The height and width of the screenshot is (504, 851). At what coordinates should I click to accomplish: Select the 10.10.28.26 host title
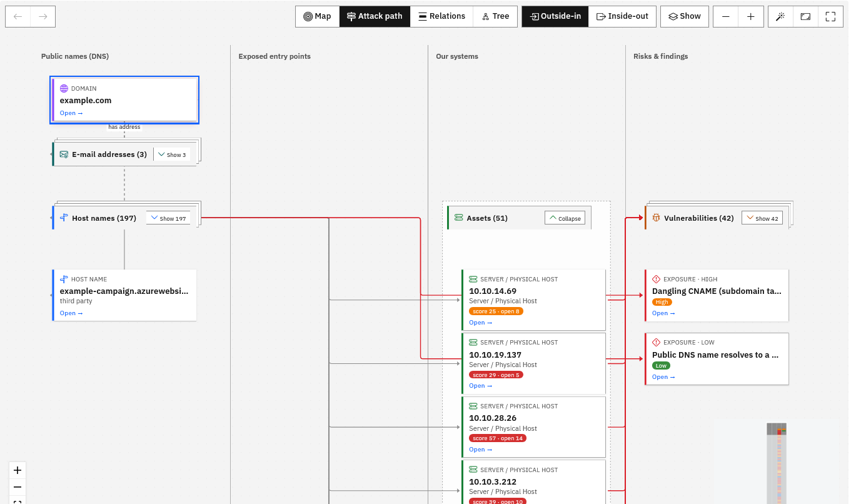pyautogui.click(x=493, y=418)
